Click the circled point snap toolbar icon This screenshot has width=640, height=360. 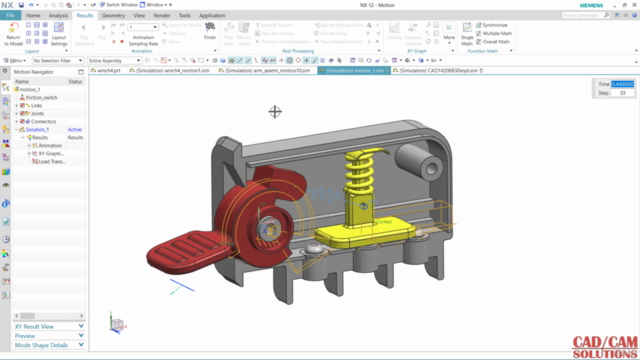[x=289, y=60]
